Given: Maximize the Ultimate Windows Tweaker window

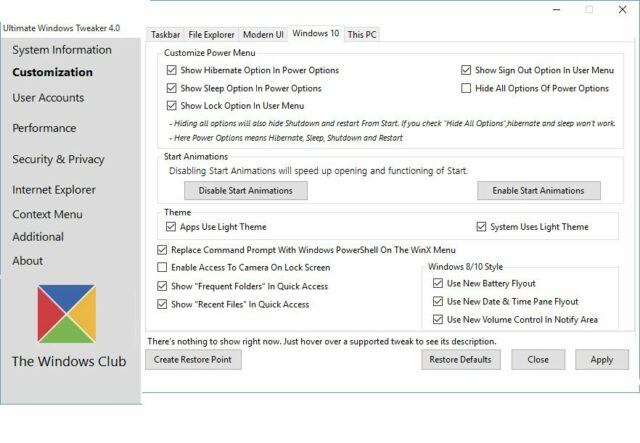Looking at the screenshot, I should (x=589, y=9).
